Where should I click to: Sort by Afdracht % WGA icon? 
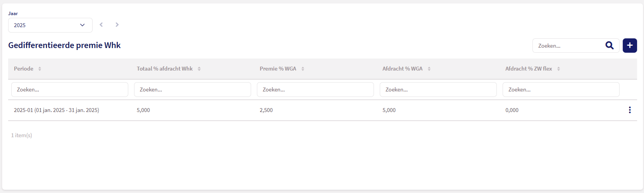click(x=429, y=69)
